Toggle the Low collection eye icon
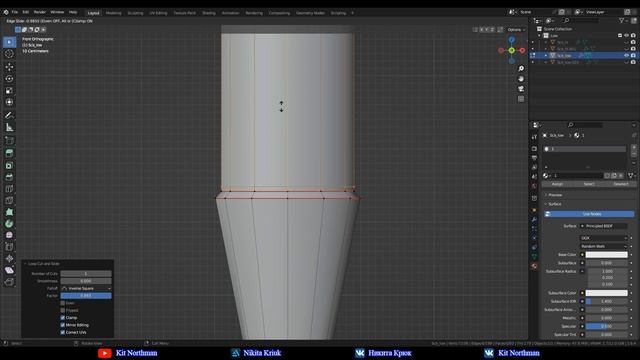Screen dimensions: 640x360 pyautogui.click(x=627, y=36)
